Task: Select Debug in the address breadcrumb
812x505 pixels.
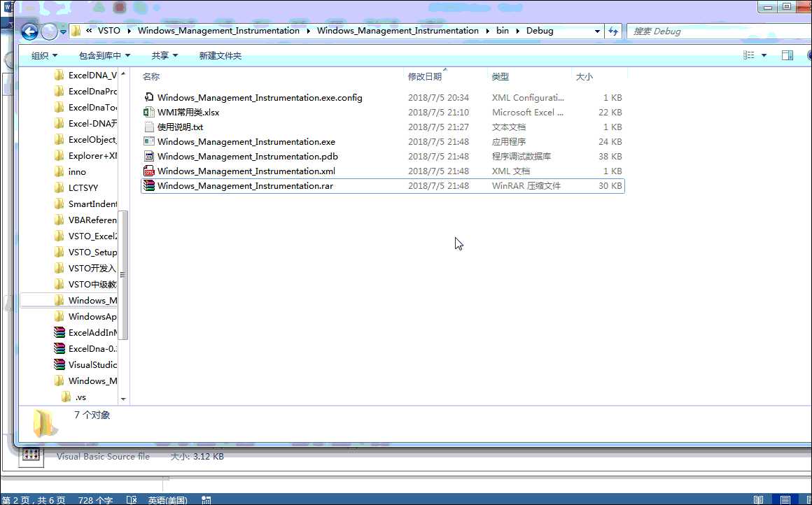Action: [x=540, y=31]
